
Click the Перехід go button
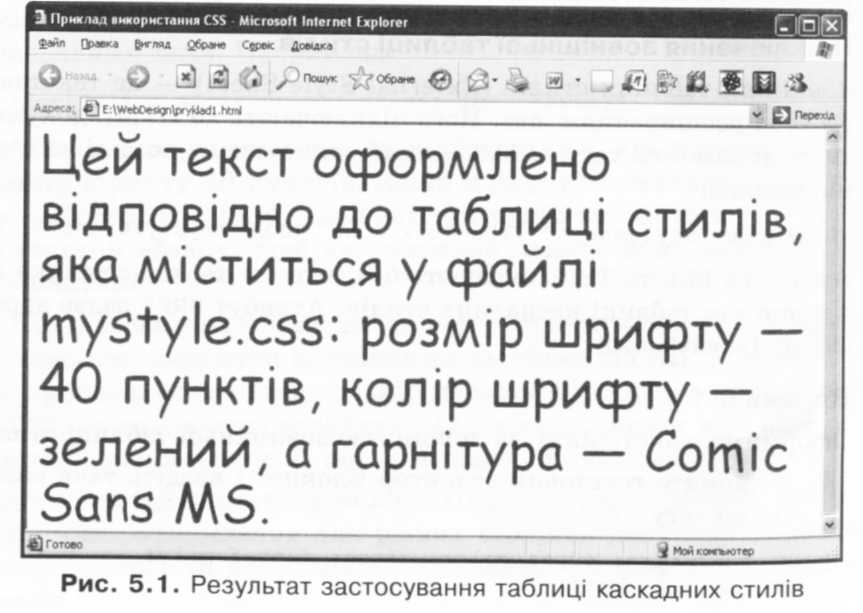[804, 116]
